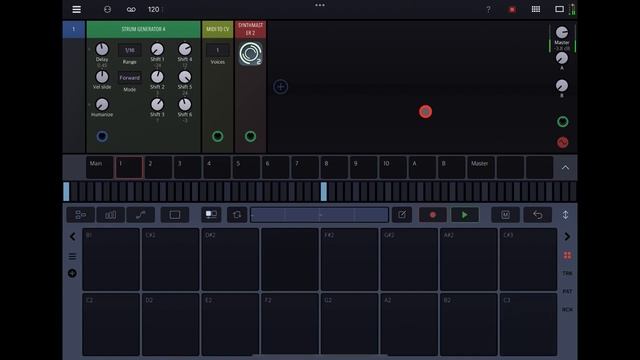Open the Range value box showing 1/16

click(x=130, y=50)
